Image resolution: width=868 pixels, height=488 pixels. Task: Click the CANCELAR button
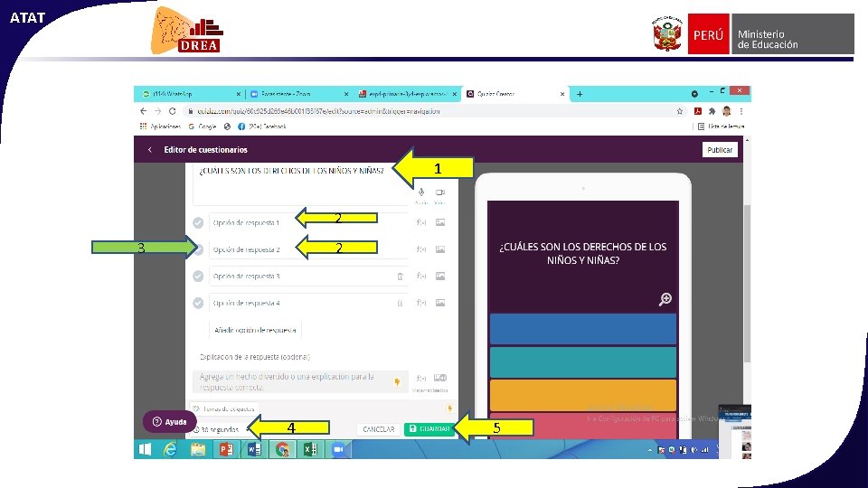coord(378,429)
